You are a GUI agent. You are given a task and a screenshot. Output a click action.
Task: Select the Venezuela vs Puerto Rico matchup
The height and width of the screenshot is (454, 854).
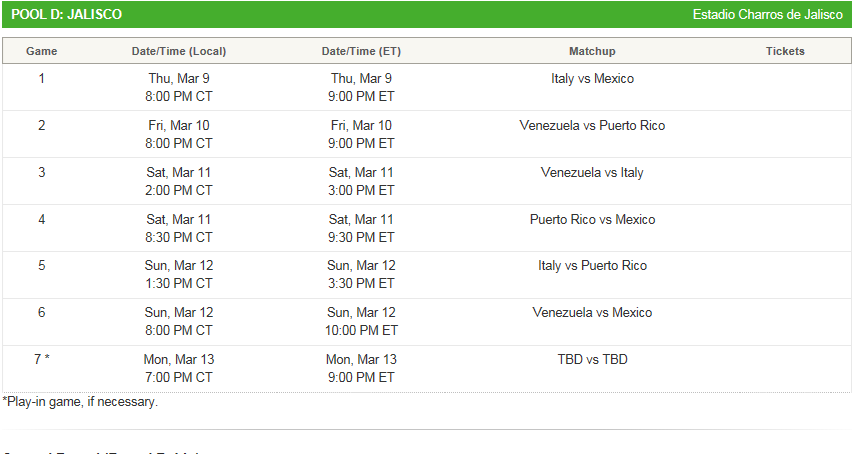click(592, 126)
